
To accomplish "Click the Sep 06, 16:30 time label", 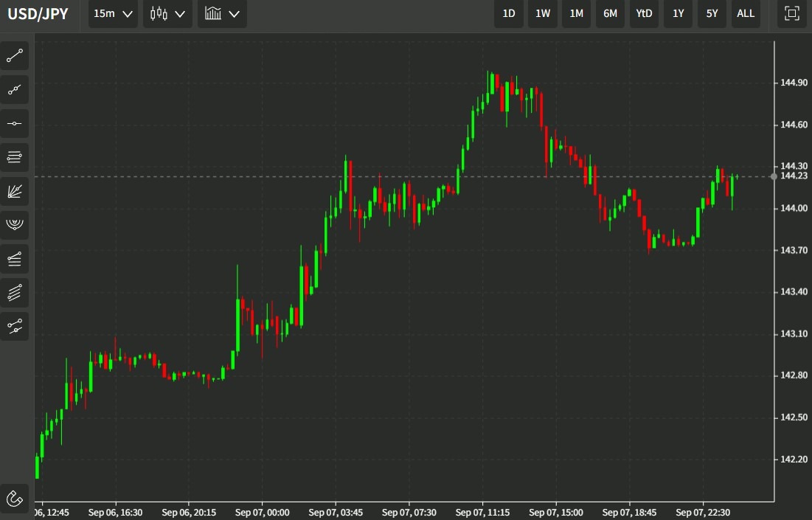I will coord(115,512).
